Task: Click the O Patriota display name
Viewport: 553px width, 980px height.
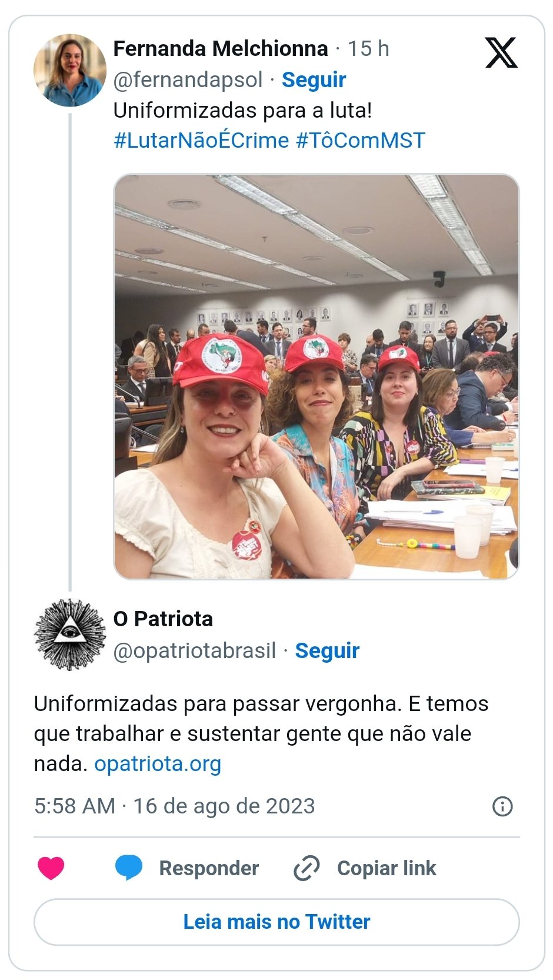Action: [163, 619]
